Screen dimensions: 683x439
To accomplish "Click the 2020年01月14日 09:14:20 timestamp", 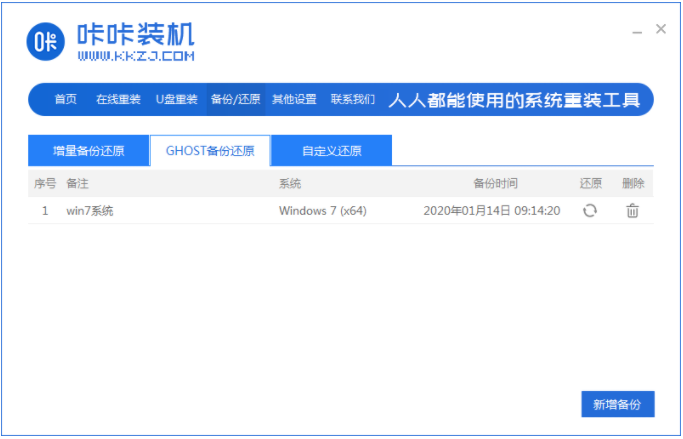I will [x=492, y=211].
